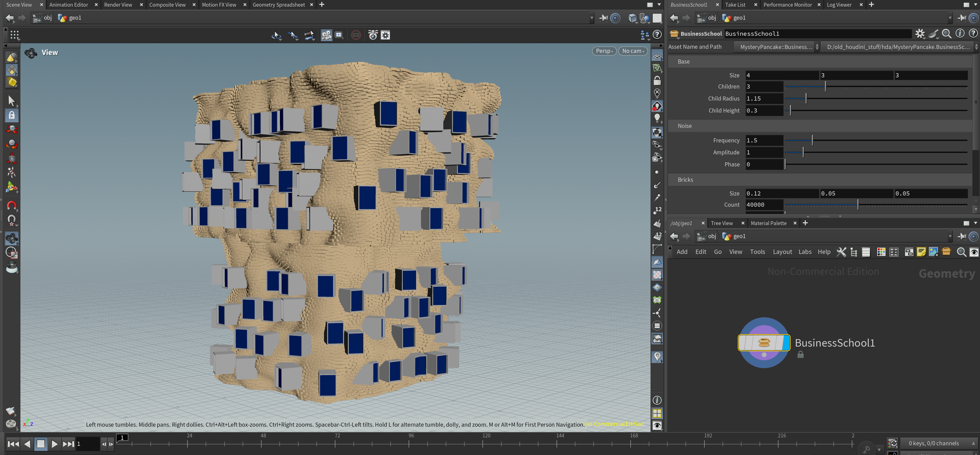Click the Frequency value field

point(763,140)
